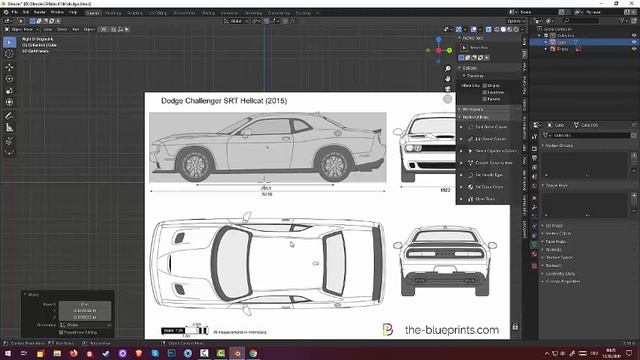Open the Options dropdown
Image resolution: width=640 pixels, height=360 pixels.
pos(516,21)
